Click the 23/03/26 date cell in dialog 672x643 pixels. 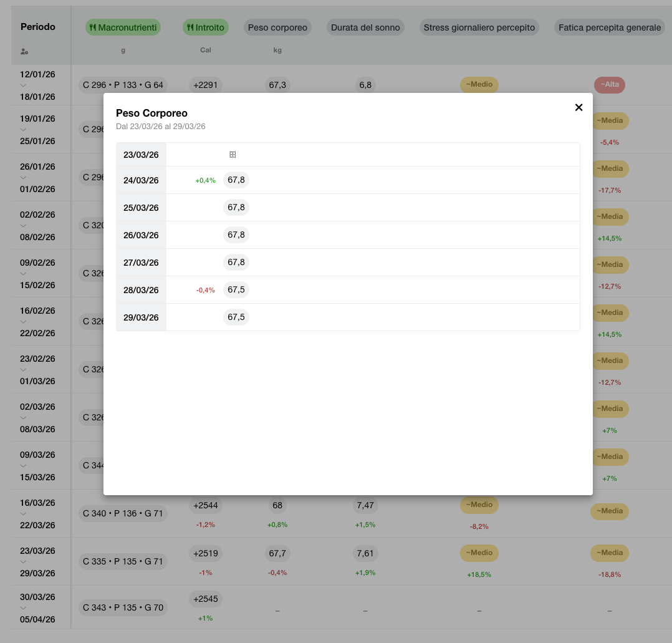pos(141,155)
